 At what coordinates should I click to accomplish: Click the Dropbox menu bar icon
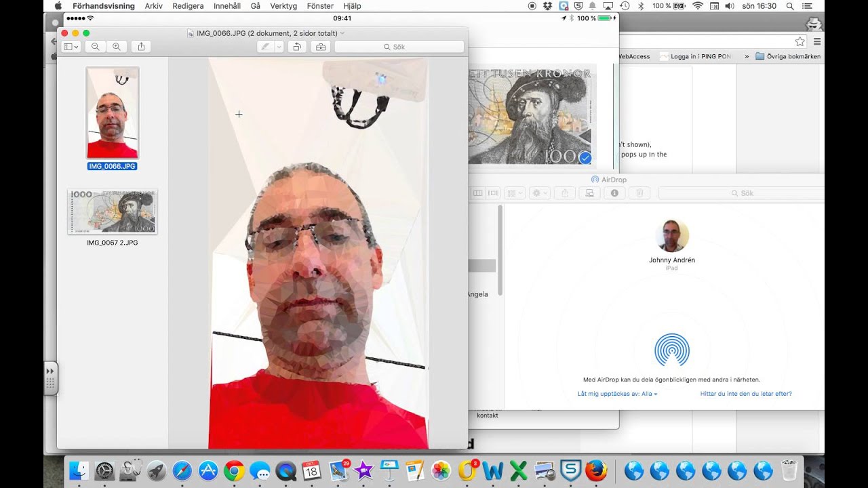coord(547,6)
